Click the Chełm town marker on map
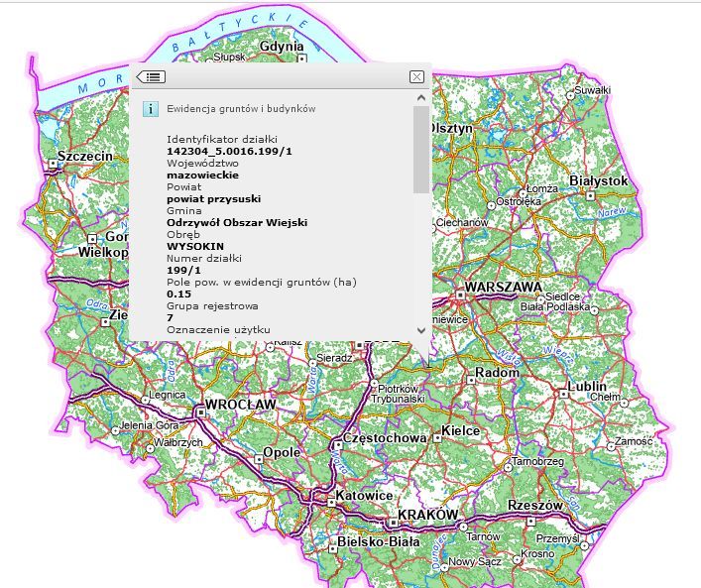 pyautogui.click(x=624, y=403)
